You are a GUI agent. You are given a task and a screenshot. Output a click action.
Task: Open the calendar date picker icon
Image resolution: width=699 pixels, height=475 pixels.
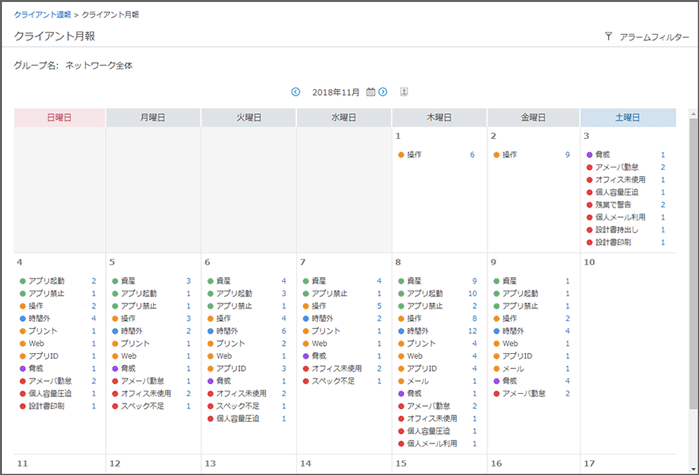click(x=371, y=92)
